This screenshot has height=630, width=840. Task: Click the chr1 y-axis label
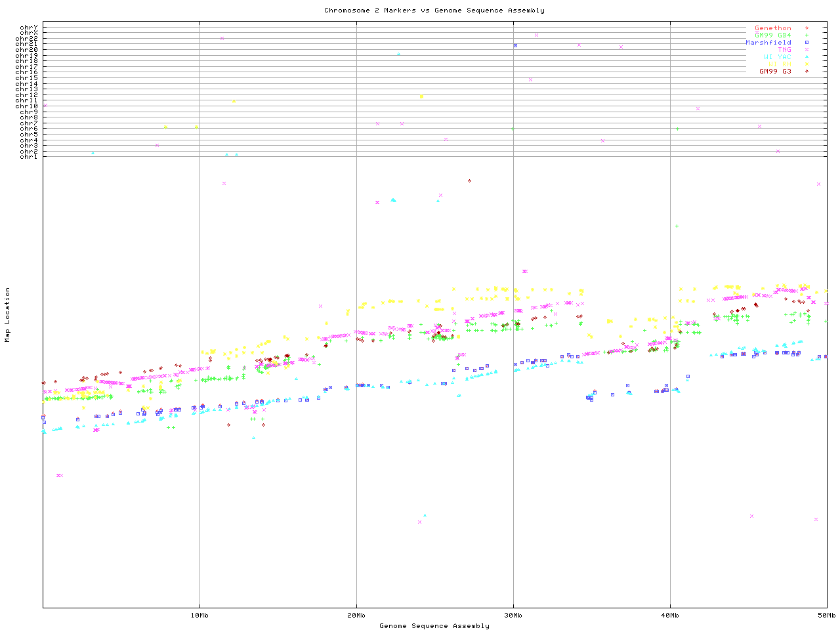(x=29, y=157)
